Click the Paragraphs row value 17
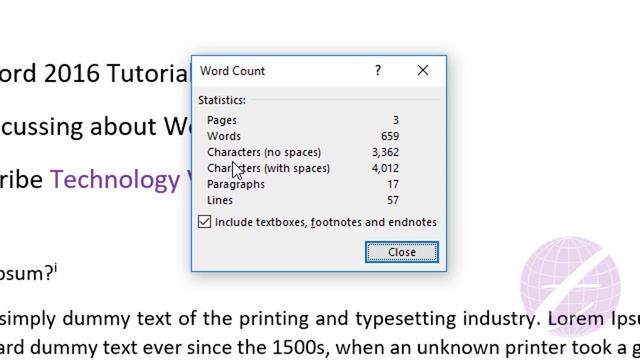 click(393, 184)
